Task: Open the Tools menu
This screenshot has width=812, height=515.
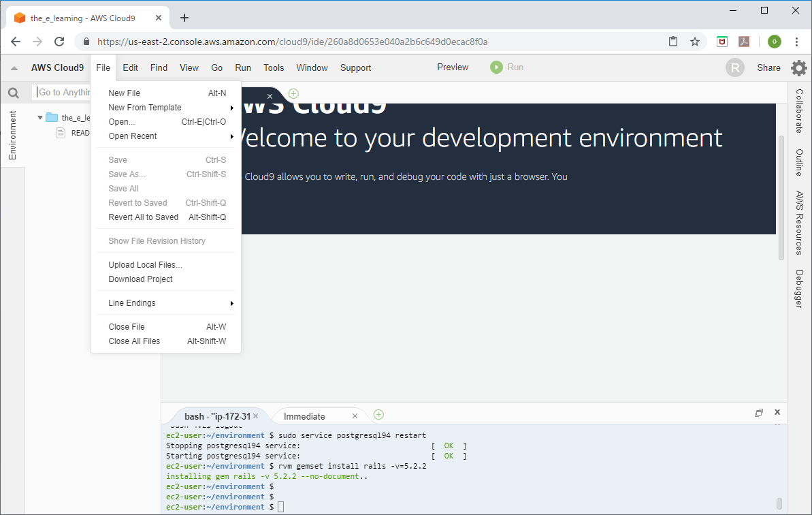Action: click(x=274, y=68)
